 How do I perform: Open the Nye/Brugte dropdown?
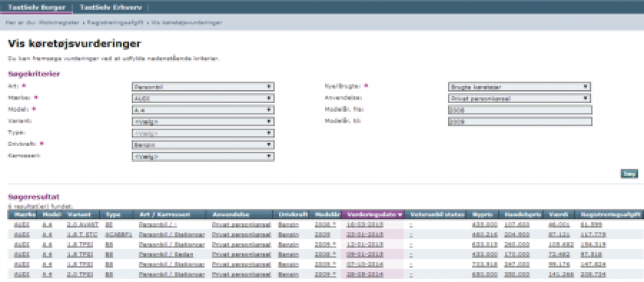[519, 87]
